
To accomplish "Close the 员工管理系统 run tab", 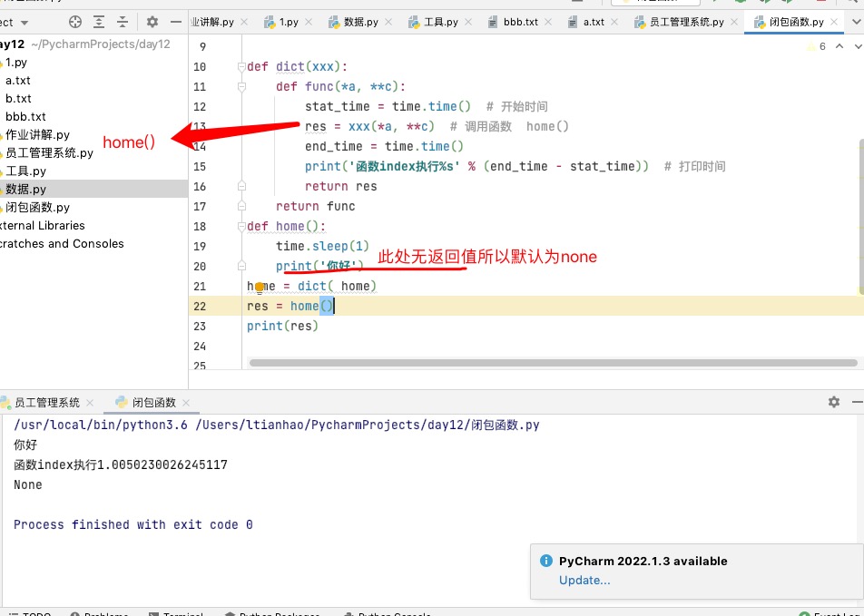I will [90, 403].
